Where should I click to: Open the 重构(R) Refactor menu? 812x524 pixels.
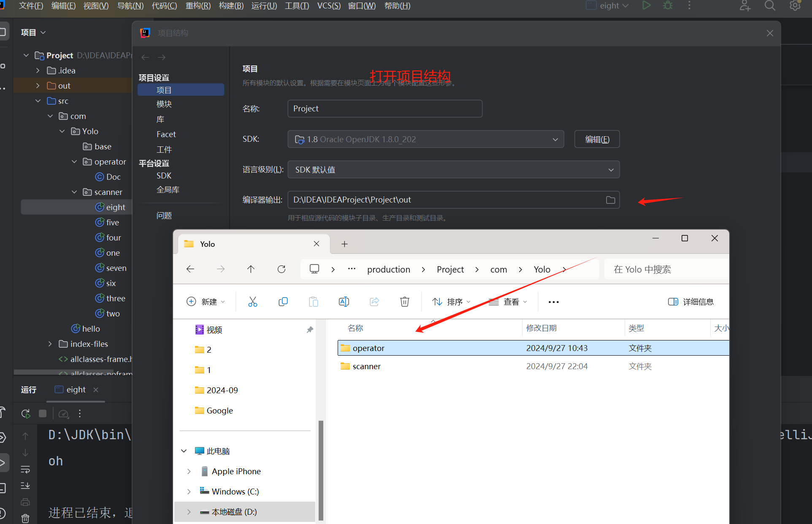(198, 5)
